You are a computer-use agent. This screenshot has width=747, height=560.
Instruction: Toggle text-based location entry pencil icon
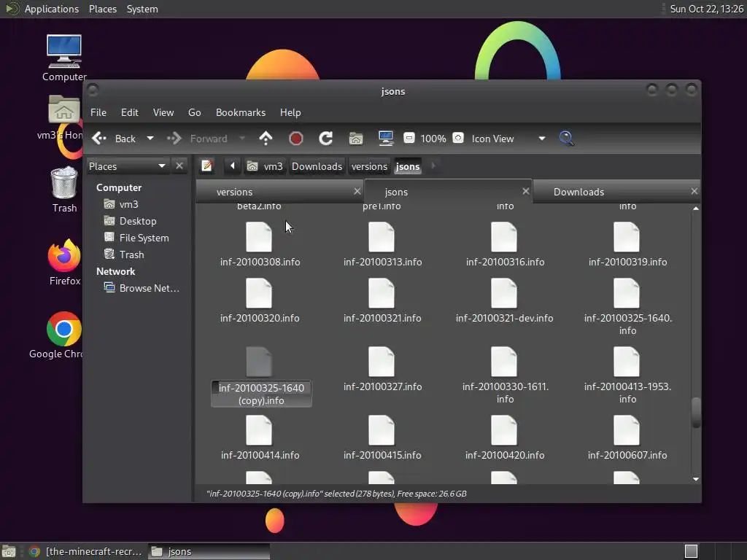click(x=206, y=166)
